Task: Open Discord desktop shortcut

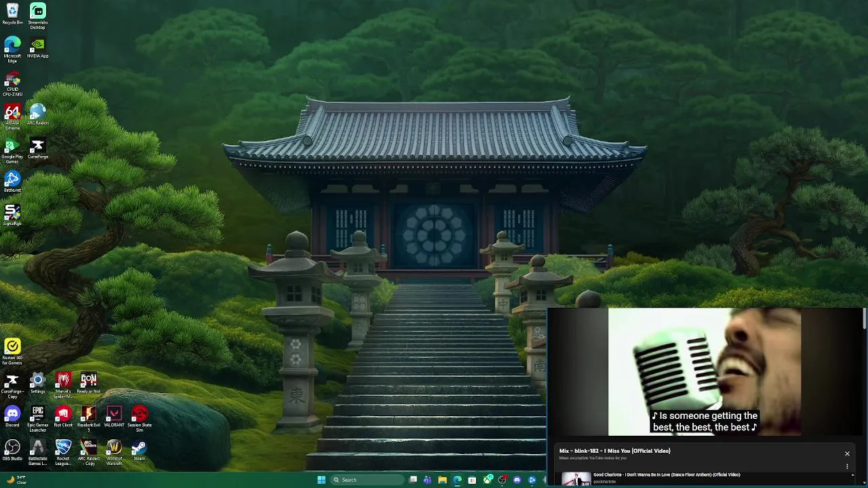Action: [12, 417]
